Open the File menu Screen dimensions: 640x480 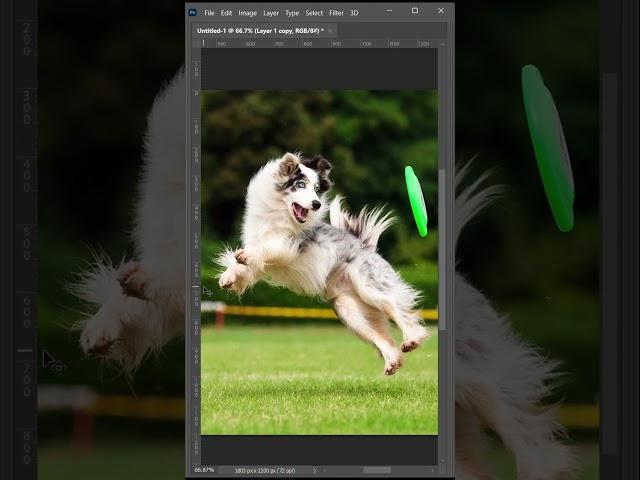[209, 13]
